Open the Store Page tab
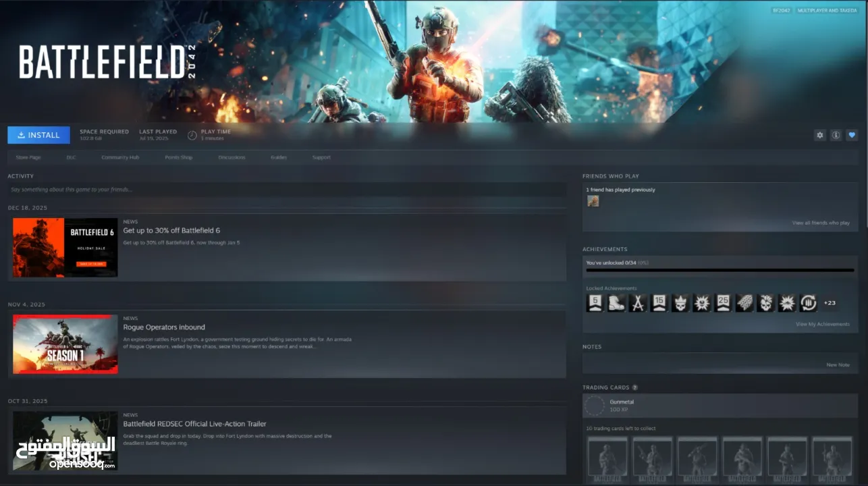Image resolution: width=868 pixels, height=486 pixels. pyautogui.click(x=28, y=157)
